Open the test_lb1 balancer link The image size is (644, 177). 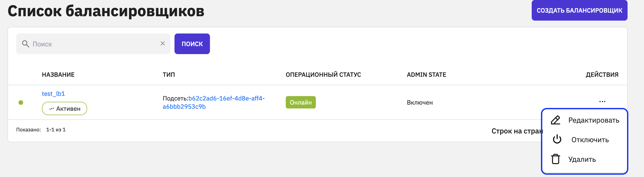tap(53, 94)
